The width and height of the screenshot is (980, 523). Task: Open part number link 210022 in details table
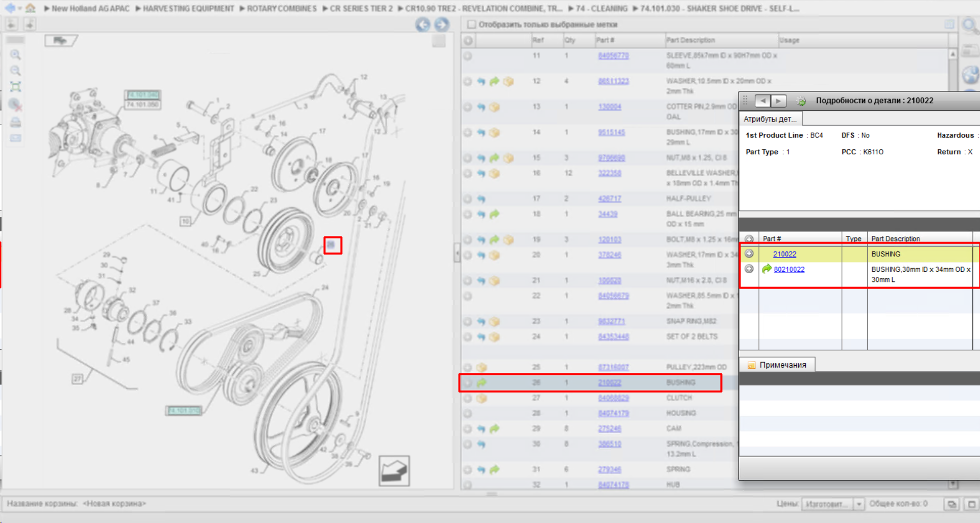coord(784,254)
